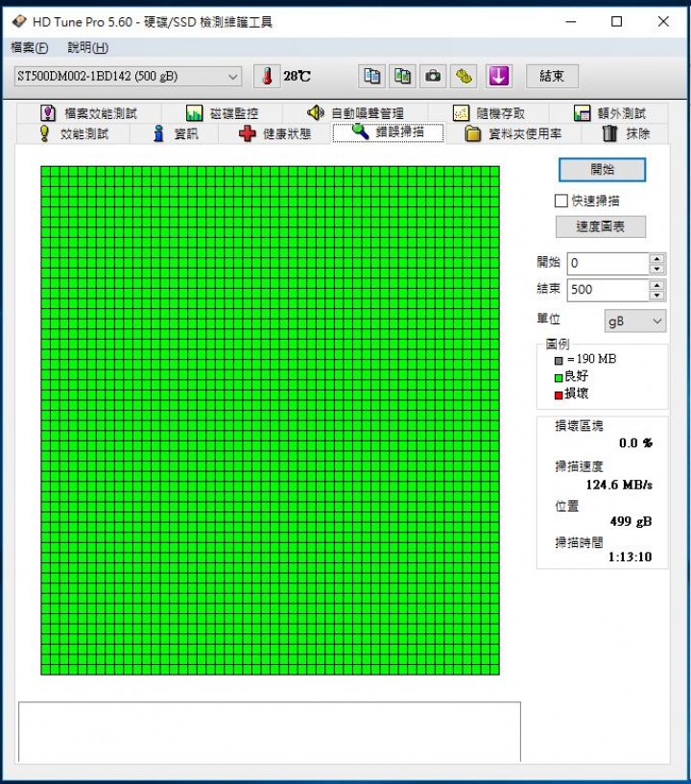Open the 額外測試 tab

tap(609, 113)
